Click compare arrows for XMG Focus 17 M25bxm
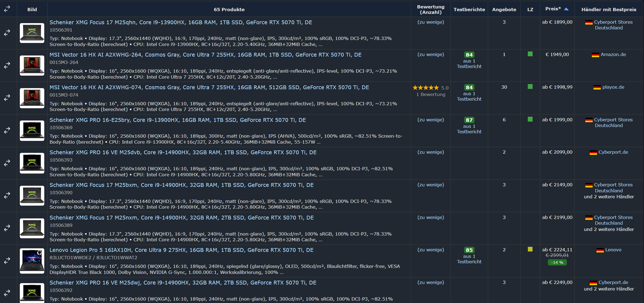Viewport: 644px width, 303px height. point(7,195)
